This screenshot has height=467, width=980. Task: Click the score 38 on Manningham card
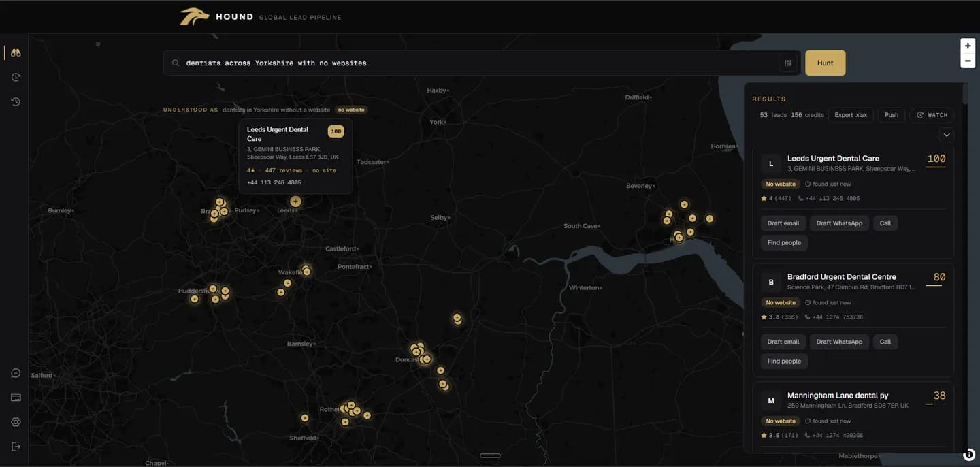[939, 396]
